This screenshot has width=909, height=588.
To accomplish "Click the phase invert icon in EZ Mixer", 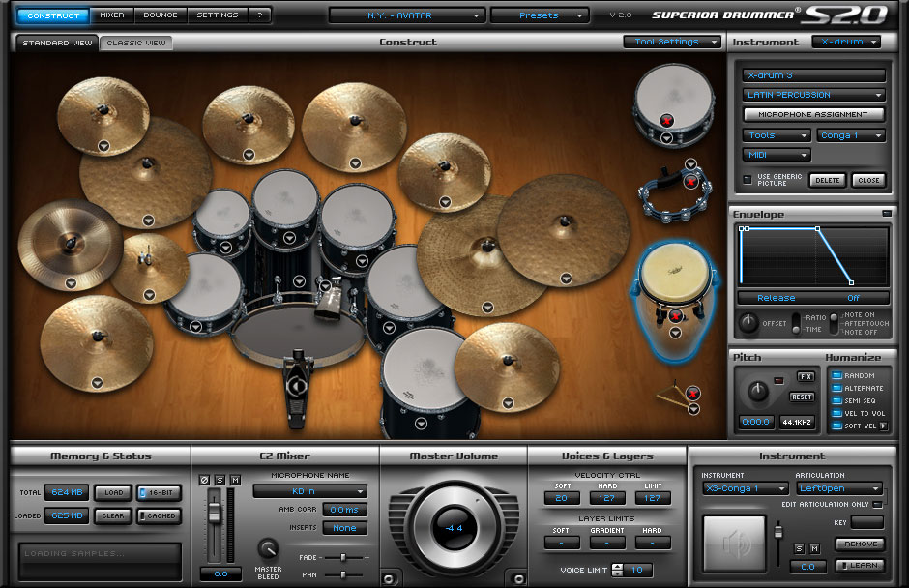I will click(203, 480).
